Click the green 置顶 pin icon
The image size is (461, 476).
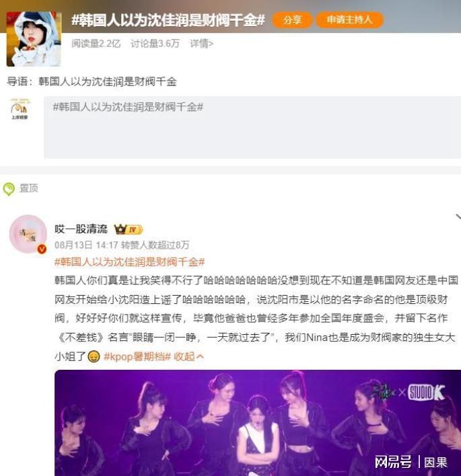(x=9, y=189)
